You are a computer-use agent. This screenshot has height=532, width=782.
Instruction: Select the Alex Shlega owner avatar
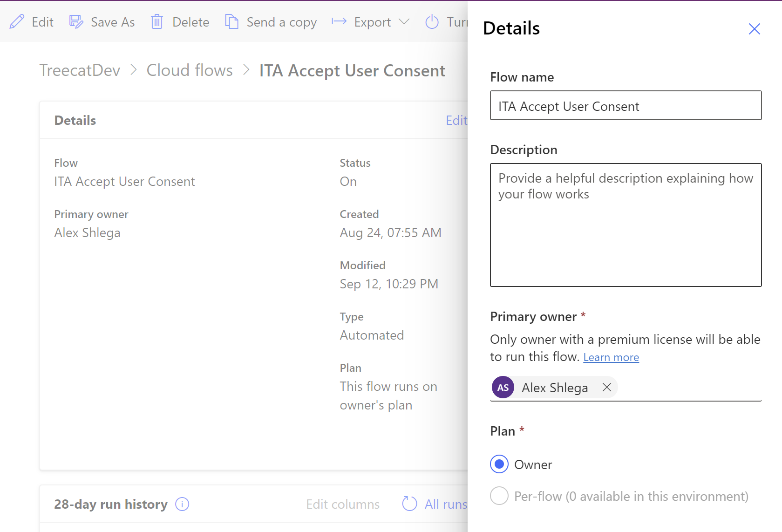click(x=503, y=387)
